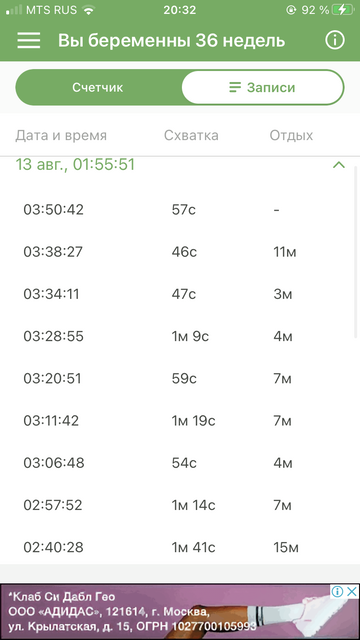This screenshot has height=640, width=360.
Task: Select the 03:38:27 contraction record
Action: [178, 252]
